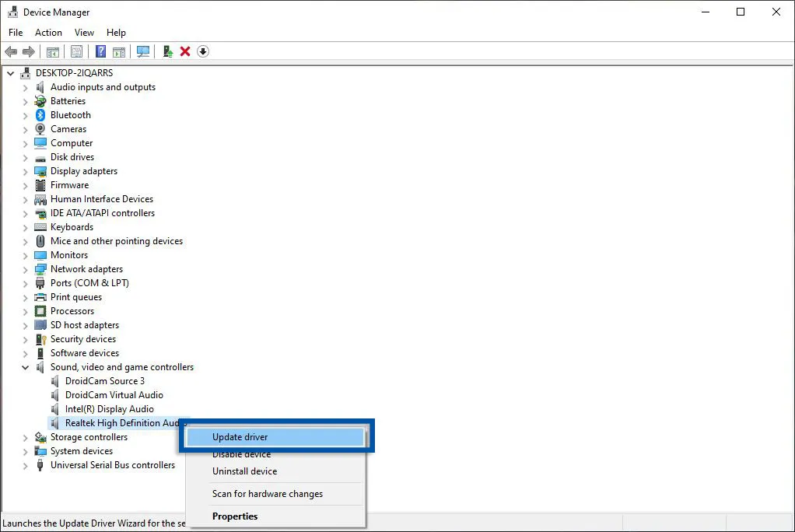Click the Disable device toolbar icon

click(203, 51)
